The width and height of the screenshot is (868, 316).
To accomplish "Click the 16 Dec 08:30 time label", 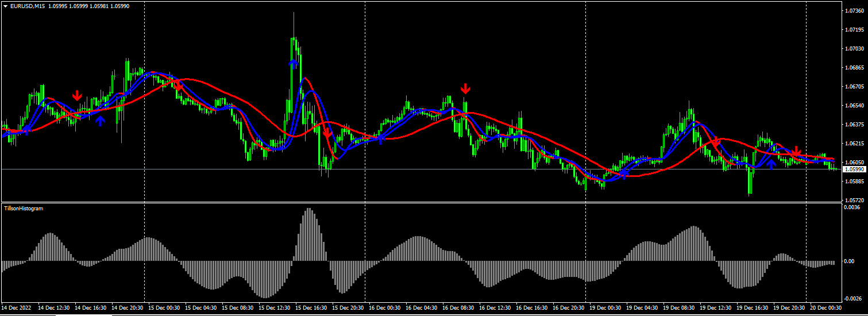I will 458,308.
